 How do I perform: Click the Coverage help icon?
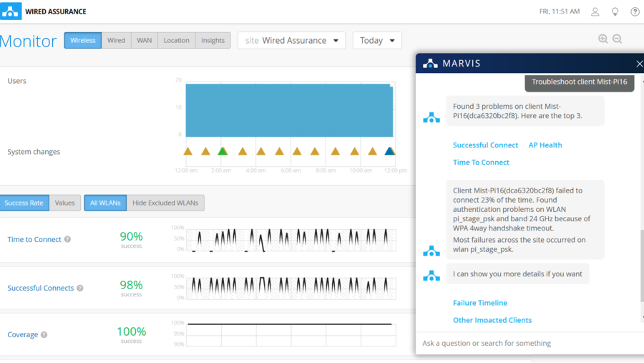click(x=44, y=335)
